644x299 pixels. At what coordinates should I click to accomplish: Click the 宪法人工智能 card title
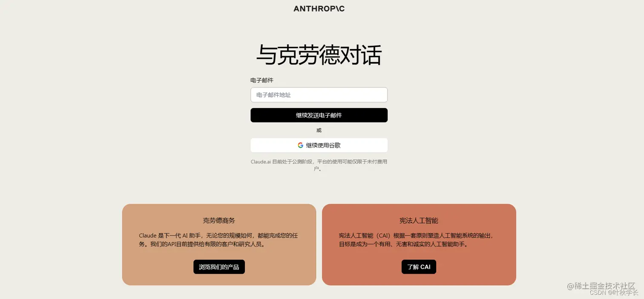click(x=419, y=221)
